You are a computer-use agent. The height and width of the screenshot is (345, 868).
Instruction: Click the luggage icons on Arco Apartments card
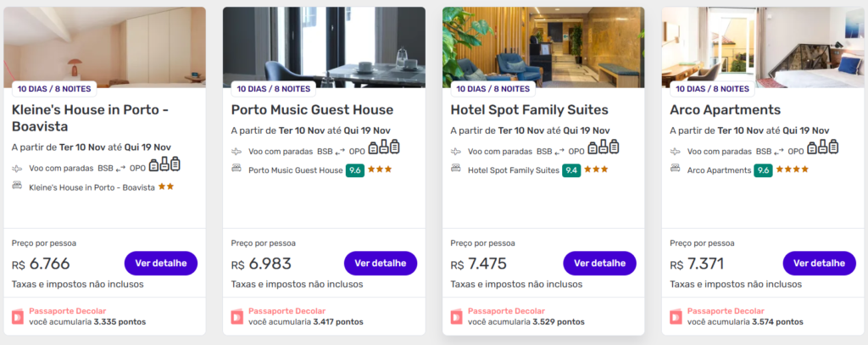tap(818, 148)
